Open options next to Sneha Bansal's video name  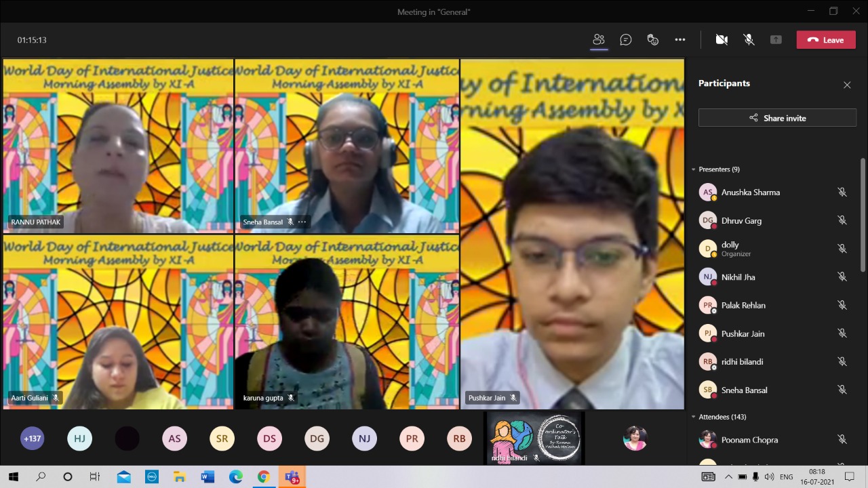(302, 222)
